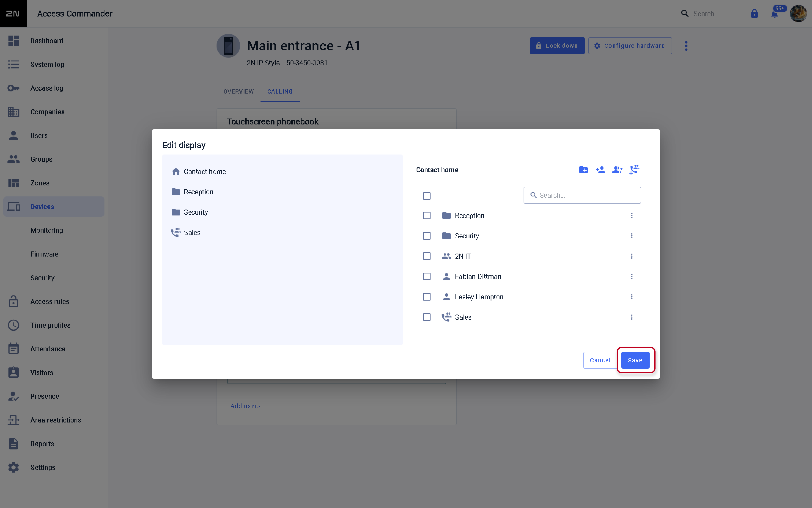Viewport: 812px width, 508px height.
Task: Click the add ring group icon
Action: pos(634,170)
